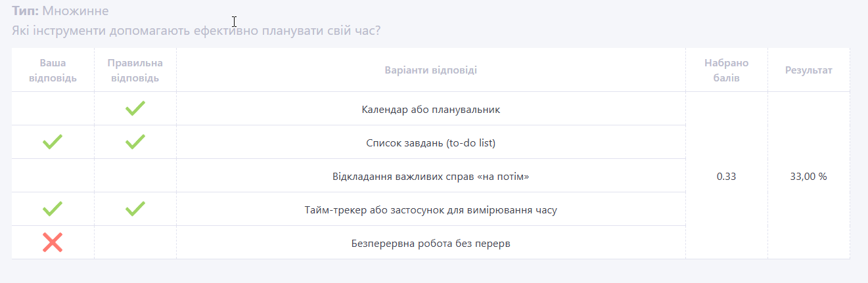
Task: Click the 'Варіанти відповіді' column header
Action: (x=430, y=70)
